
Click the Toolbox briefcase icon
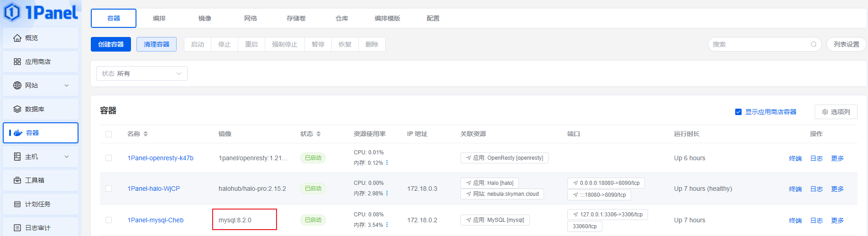pyautogui.click(x=17, y=180)
